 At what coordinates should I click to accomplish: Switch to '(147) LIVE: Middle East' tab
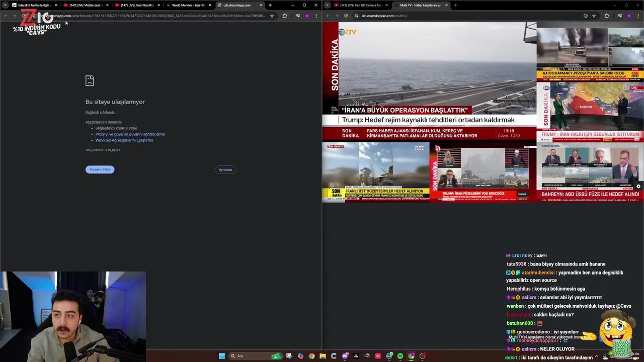[86, 5]
